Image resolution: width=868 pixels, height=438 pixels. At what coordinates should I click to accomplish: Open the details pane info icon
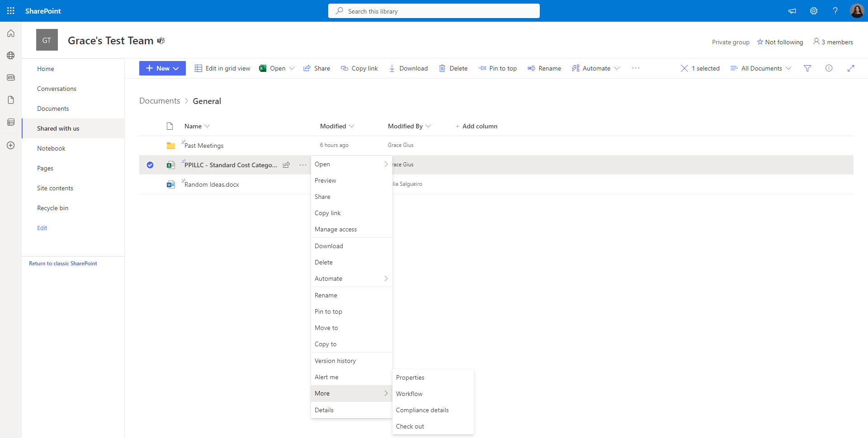(x=829, y=68)
